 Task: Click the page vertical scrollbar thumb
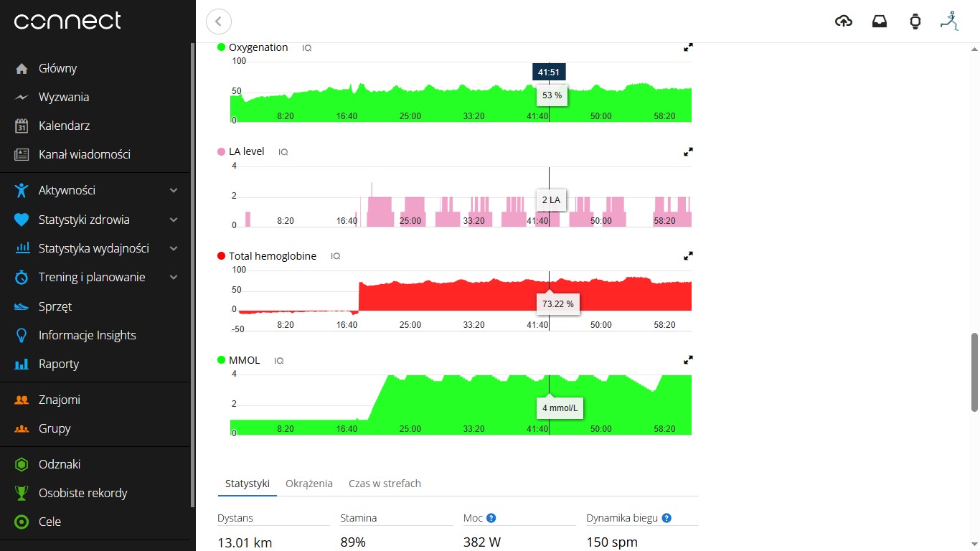[x=974, y=372]
